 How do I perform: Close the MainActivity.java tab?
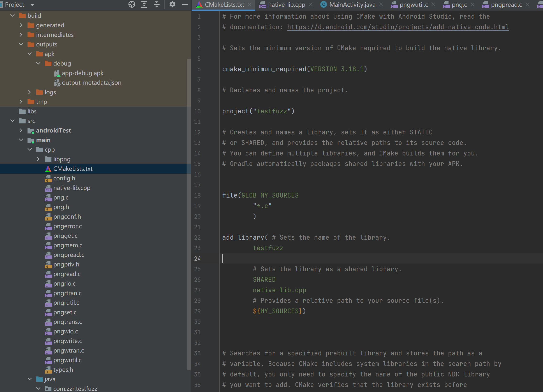[x=381, y=5]
